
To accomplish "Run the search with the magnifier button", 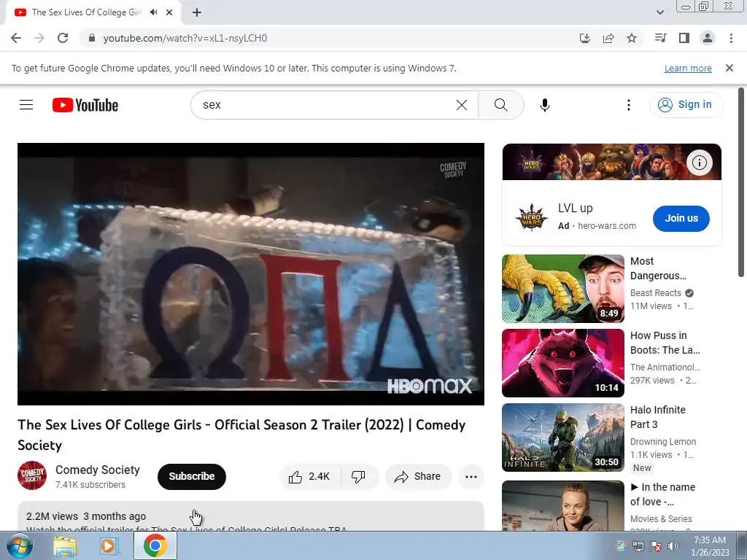I will pyautogui.click(x=500, y=105).
